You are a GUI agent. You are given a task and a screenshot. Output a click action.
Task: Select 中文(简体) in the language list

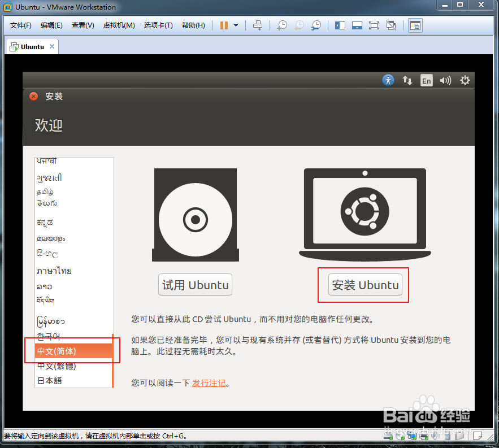(x=74, y=351)
